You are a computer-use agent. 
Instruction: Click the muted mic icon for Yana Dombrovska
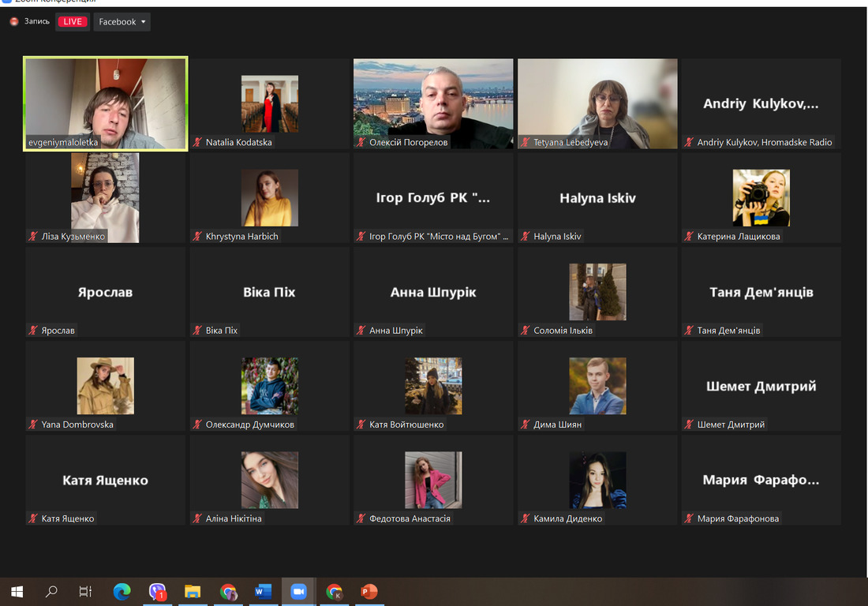[33, 425]
